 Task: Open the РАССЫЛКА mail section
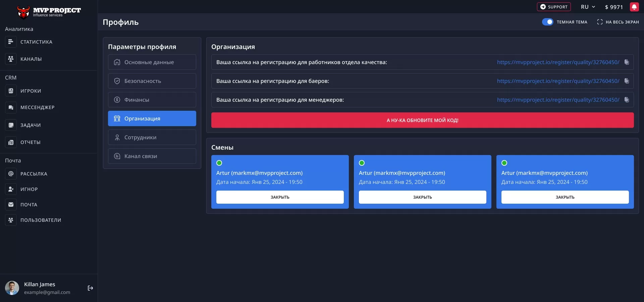(33, 174)
